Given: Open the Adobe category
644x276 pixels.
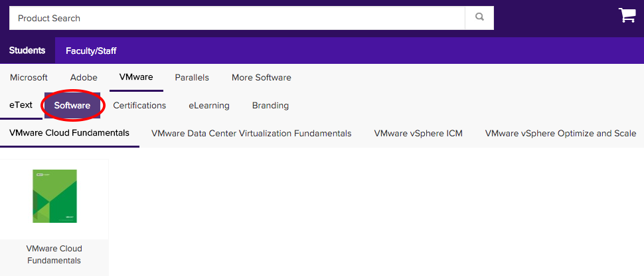Looking at the screenshot, I should click(x=84, y=77).
